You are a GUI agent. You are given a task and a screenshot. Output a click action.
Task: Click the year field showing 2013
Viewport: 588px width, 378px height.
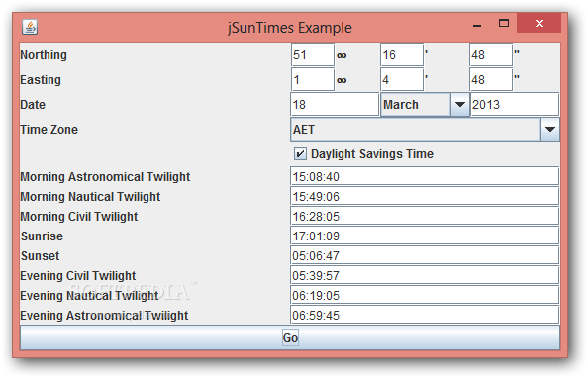click(x=515, y=105)
